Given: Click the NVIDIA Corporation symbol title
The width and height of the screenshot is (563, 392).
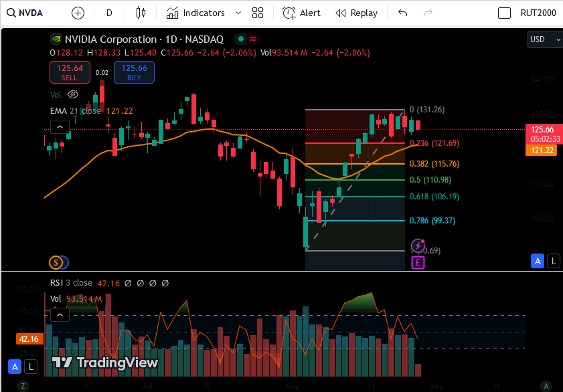Looking at the screenshot, I should coord(144,39).
